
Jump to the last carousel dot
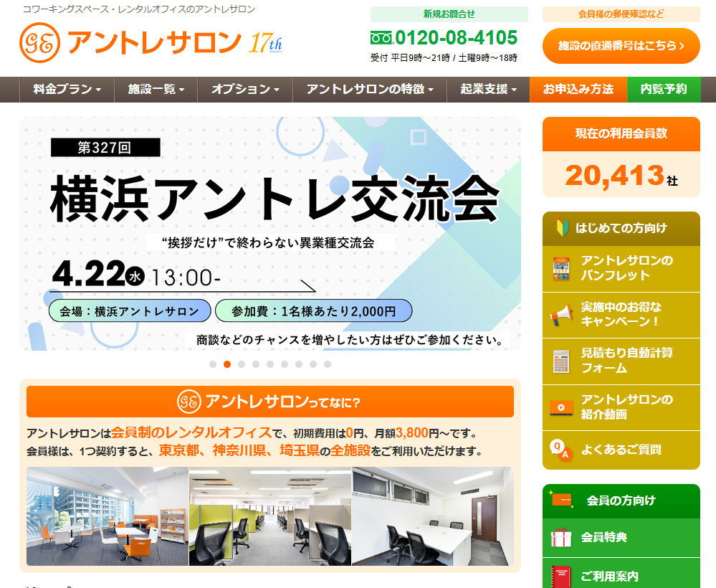click(x=328, y=364)
